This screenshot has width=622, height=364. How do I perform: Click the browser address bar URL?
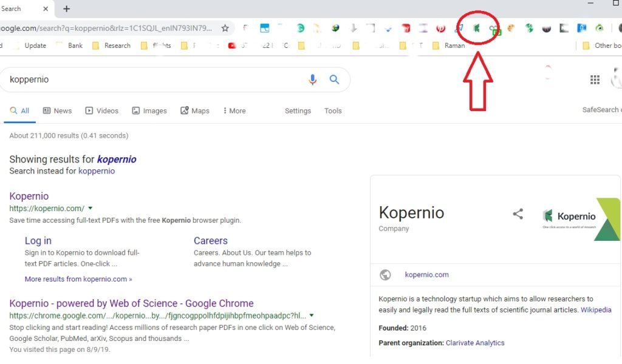pyautogui.click(x=106, y=28)
